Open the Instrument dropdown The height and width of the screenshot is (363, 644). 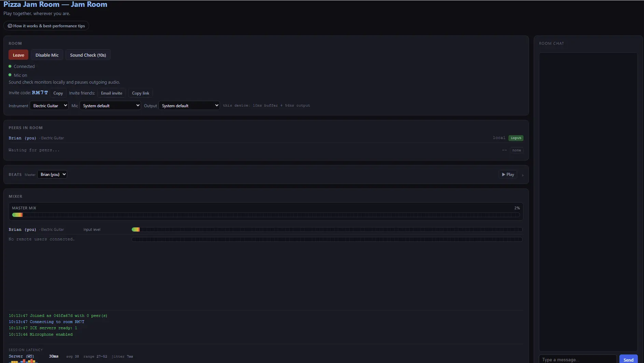pyautogui.click(x=49, y=106)
